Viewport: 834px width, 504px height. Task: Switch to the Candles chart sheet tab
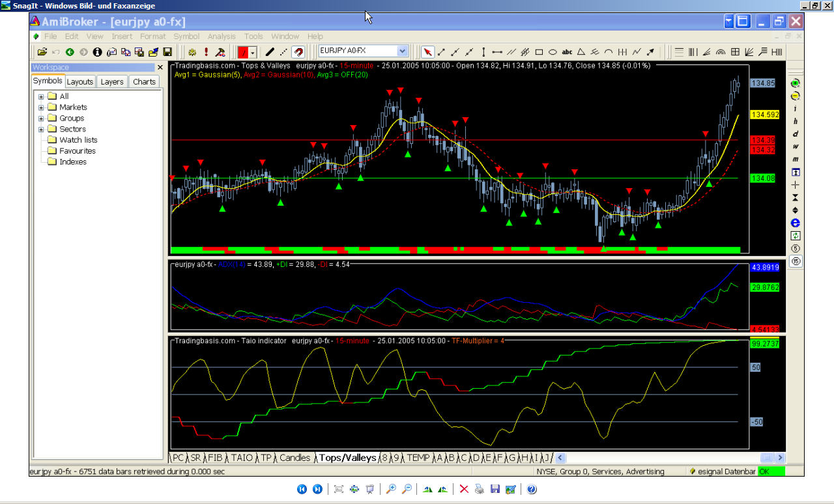[295, 458]
